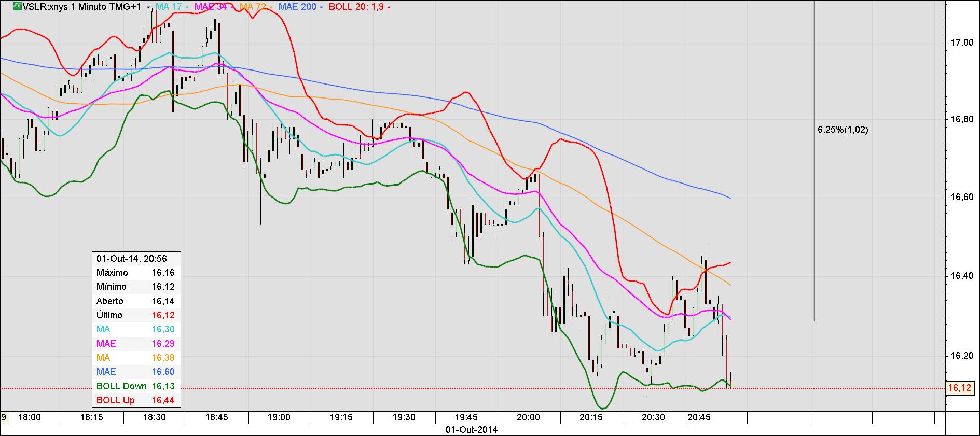Open the MA 72 indicator dropdown
This screenshot has height=436, width=980.
270,7
